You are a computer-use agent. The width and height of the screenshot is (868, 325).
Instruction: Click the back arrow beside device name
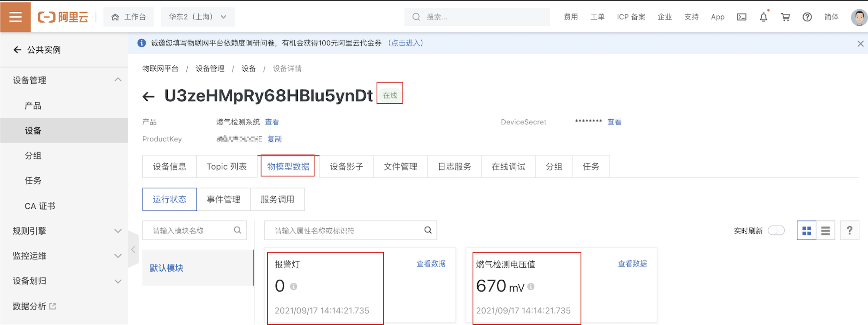pyautogui.click(x=148, y=97)
